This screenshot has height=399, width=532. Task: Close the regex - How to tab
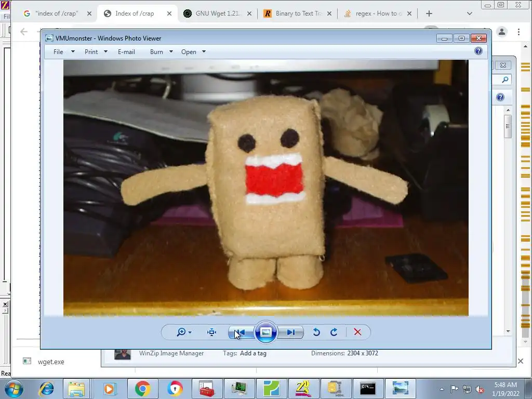(x=409, y=14)
